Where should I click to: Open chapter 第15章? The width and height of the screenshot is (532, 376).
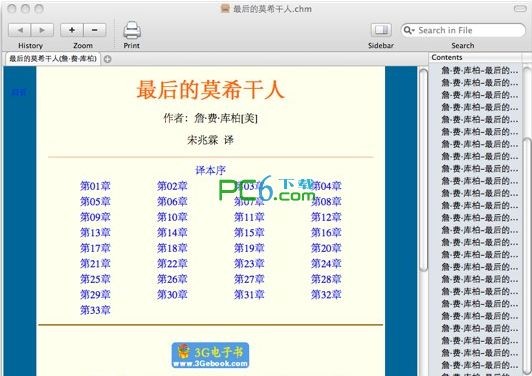tap(249, 233)
